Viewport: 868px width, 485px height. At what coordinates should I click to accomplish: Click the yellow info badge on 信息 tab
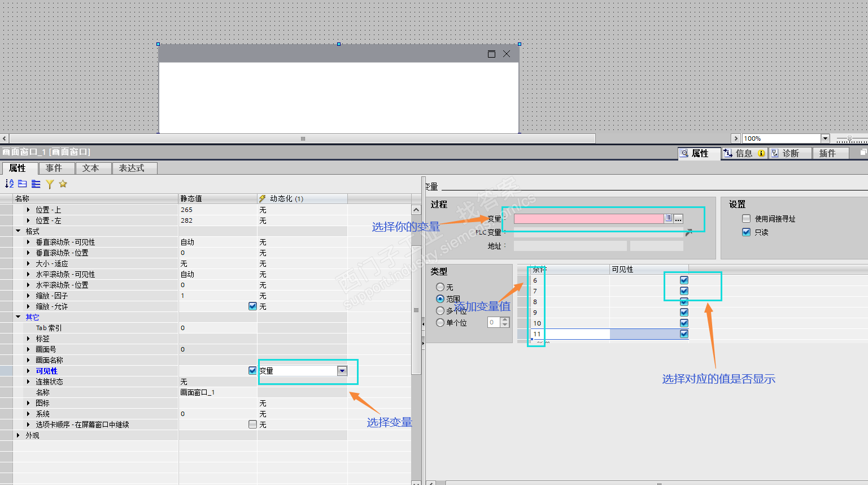click(761, 153)
